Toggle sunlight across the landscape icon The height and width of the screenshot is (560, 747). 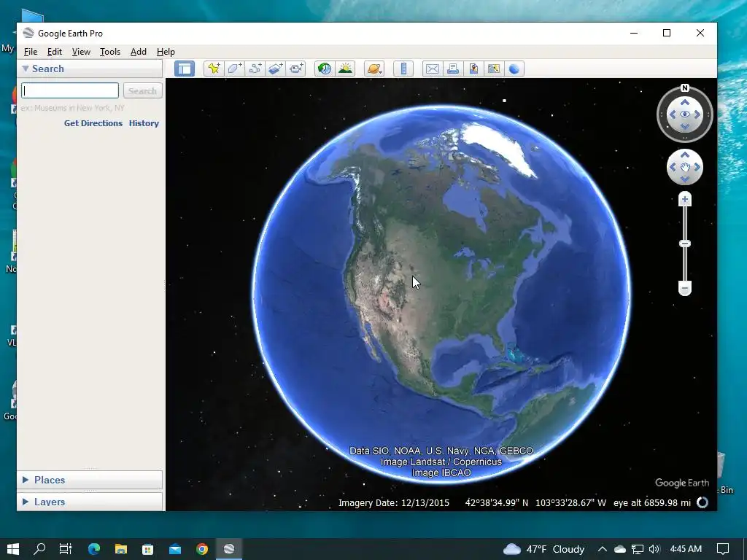345,69
